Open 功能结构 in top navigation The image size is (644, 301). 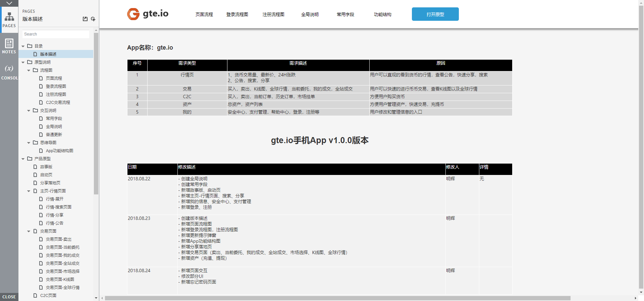coord(383,14)
